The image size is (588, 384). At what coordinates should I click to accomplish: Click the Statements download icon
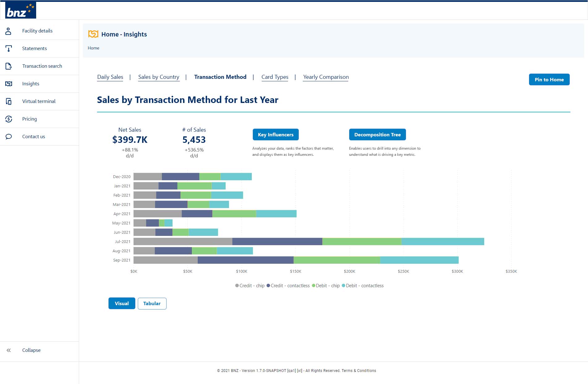[9, 49]
